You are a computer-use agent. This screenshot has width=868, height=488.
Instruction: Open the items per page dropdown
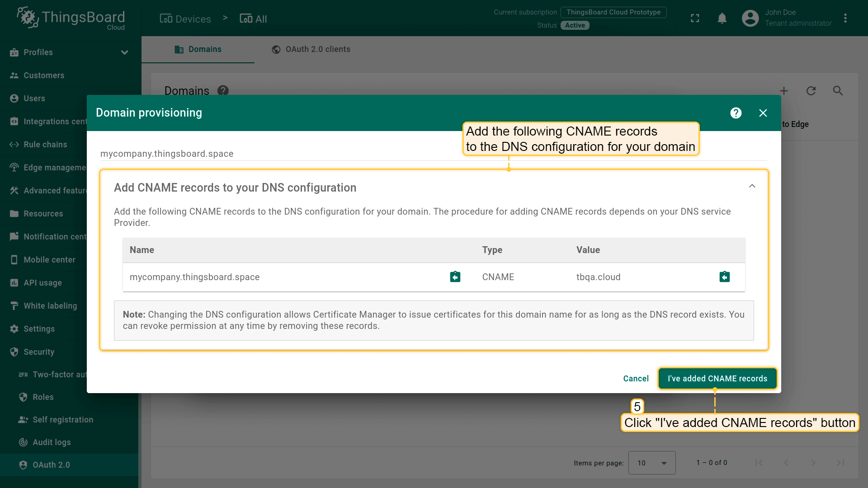(651, 463)
